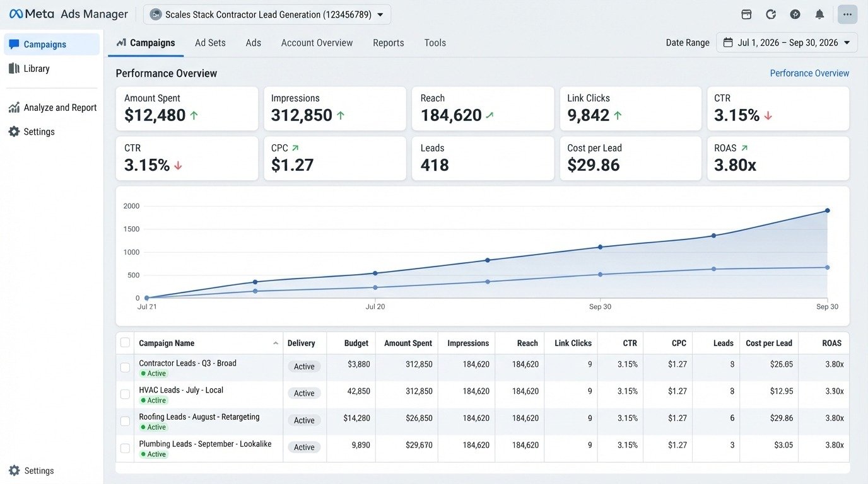The width and height of the screenshot is (868, 484).
Task: Tick the Contractor Leads - Q3 - Broad checkbox
Action: 125,367
